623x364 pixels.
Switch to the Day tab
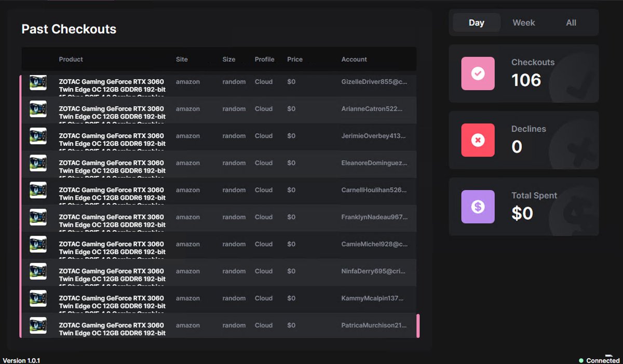tap(477, 22)
